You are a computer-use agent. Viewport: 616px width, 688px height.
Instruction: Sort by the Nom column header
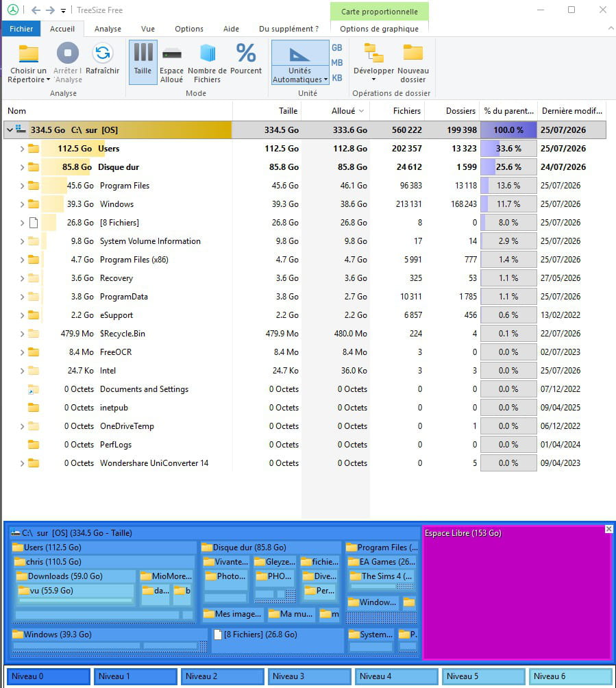tap(117, 111)
